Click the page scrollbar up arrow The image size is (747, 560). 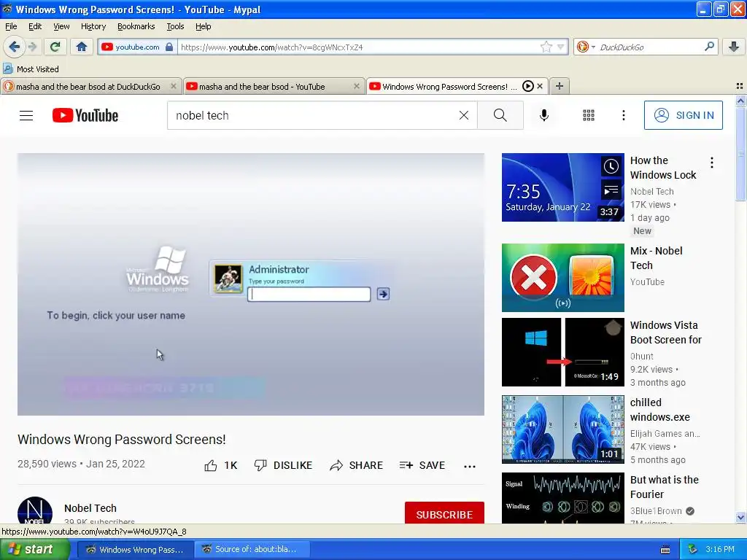740,101
